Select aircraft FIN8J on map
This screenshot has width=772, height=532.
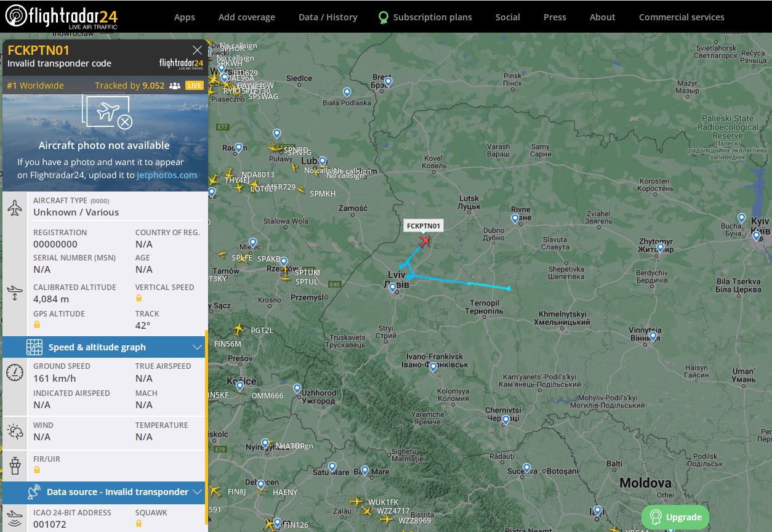tap(214, 491)
